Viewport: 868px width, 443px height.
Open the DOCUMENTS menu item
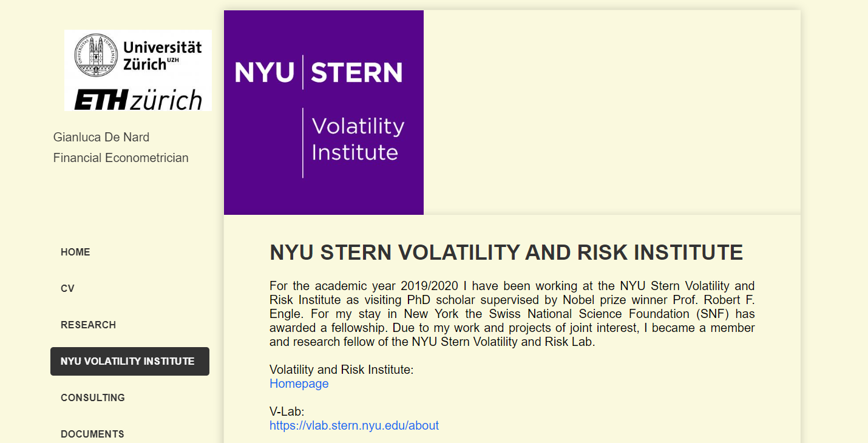pos(92,434)
